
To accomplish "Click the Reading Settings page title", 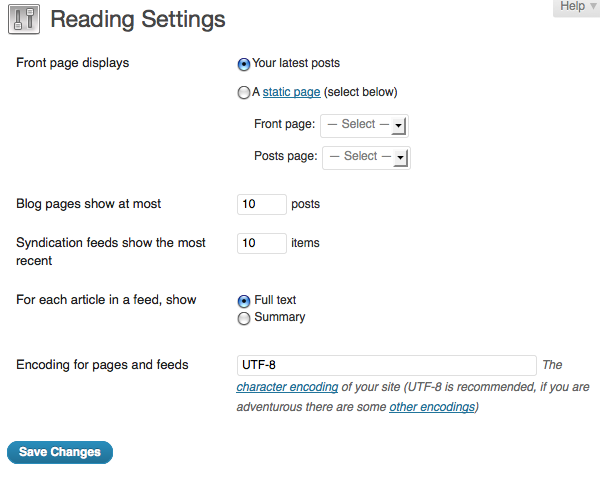I will pos(138,20).
